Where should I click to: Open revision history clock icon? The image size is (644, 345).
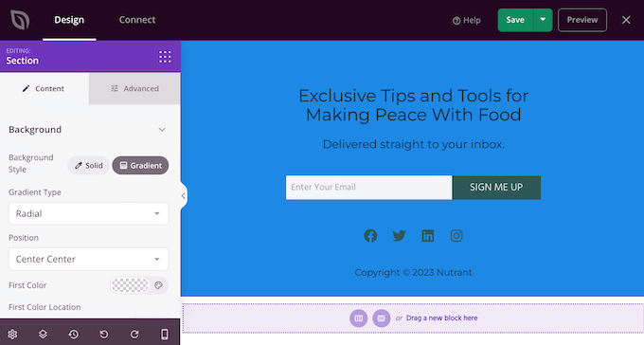click(x=74, y=334)
